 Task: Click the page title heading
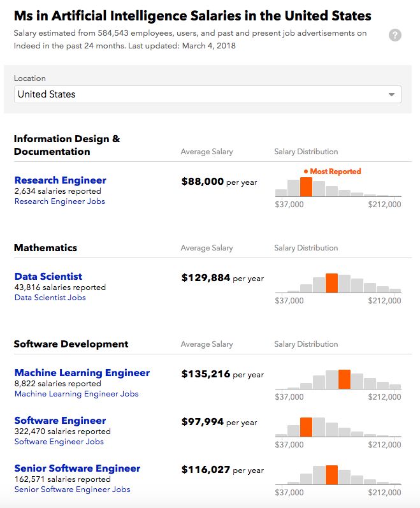click(x=192, y=16)
